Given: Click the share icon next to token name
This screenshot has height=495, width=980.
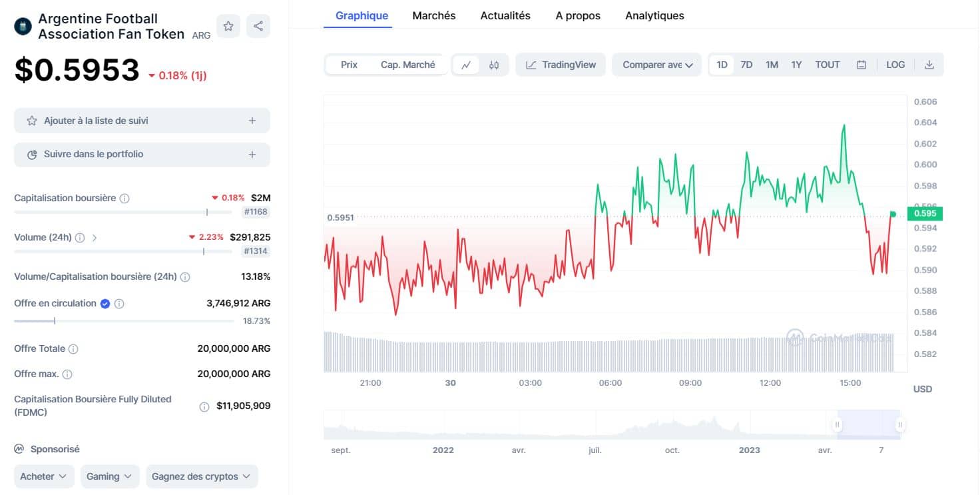Looking at the screenshot, I should point(258,26).
